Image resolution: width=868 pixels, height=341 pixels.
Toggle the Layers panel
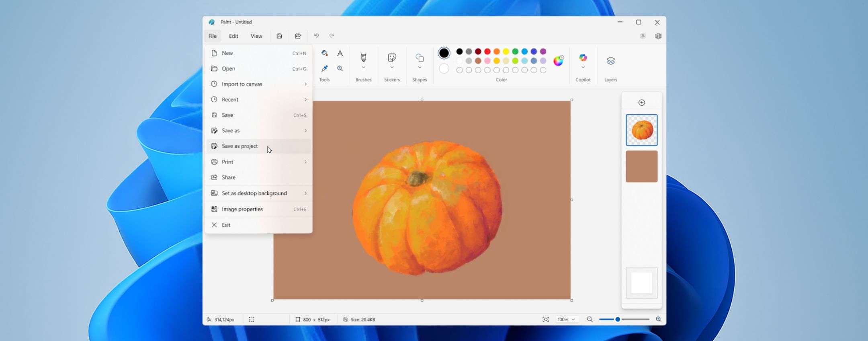click(610, 61)
